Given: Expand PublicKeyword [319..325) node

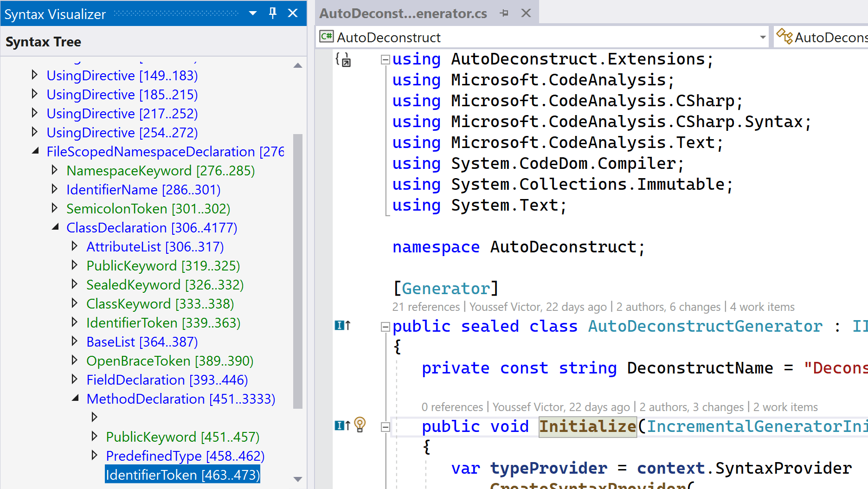Looking at the screenshot, I should (74, 265).
